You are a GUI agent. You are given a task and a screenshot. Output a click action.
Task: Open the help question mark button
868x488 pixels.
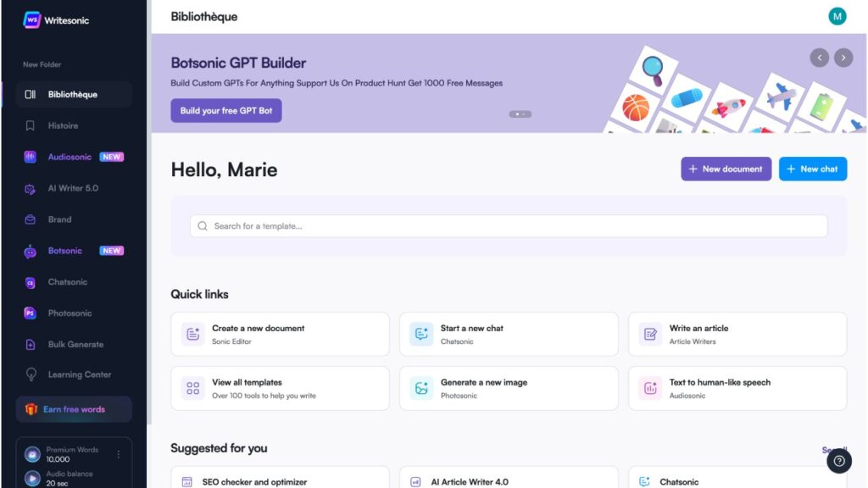(839, 461)
